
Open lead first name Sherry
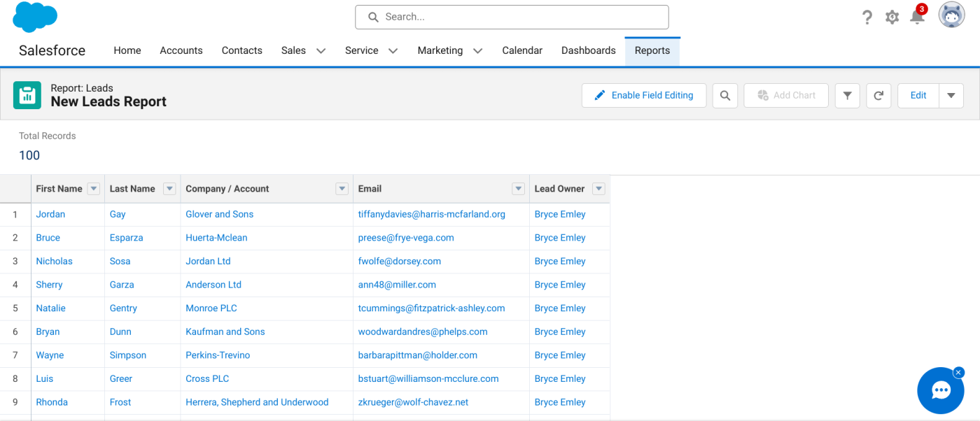click(x=49, y=285)
